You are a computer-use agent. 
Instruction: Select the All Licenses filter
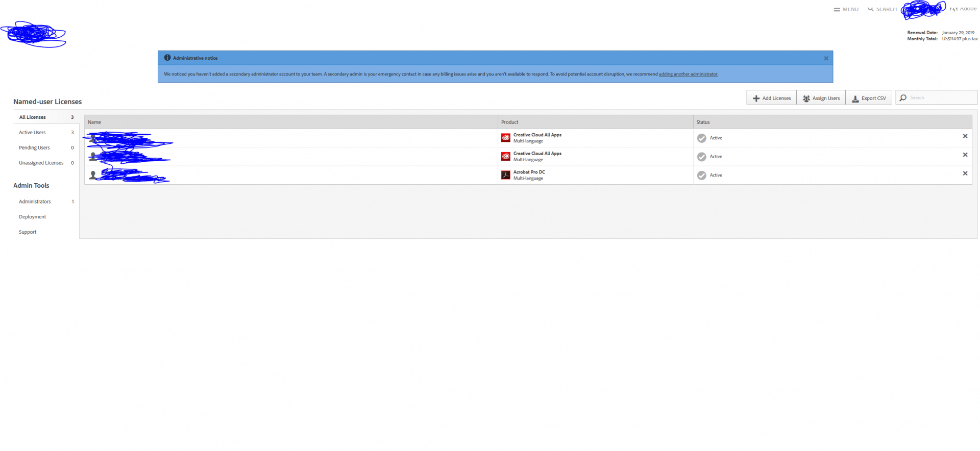46,117
